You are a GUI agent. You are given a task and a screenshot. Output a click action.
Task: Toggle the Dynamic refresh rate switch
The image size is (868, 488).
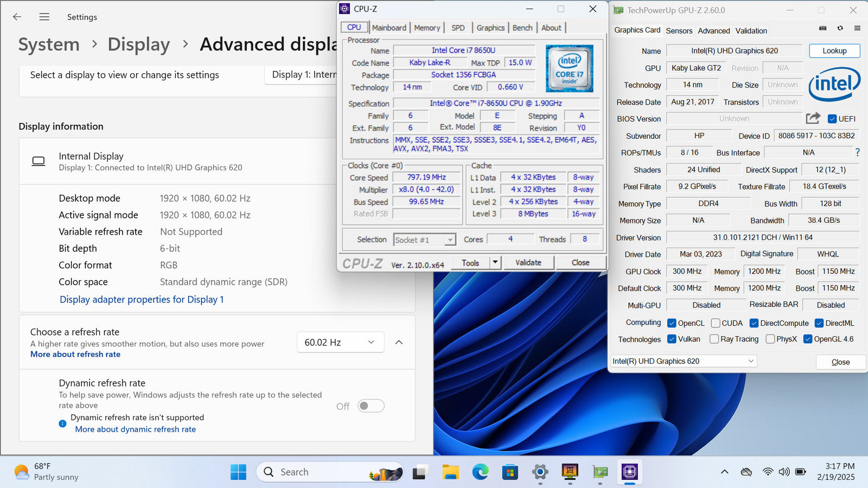[x=371, y=406]
